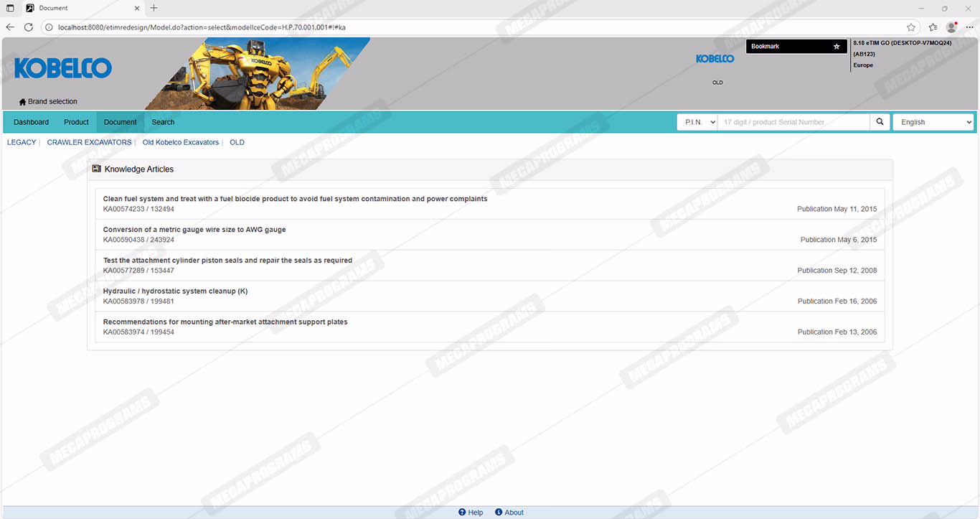The height and width of the screenshot is (519, 980).
Task: Expand the English language dropdown
Action: coord(933,122)
